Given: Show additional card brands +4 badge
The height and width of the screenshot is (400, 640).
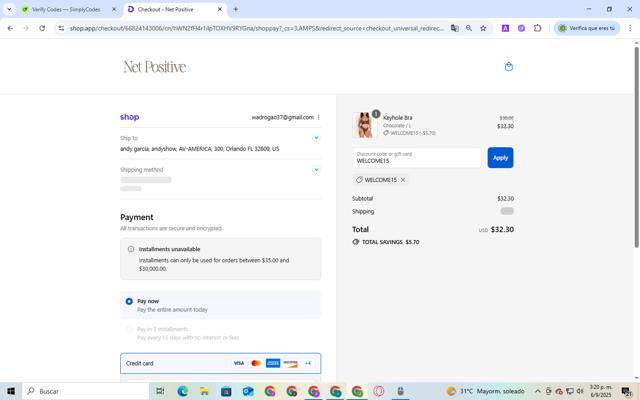Looking at the screenshot, I should (x=308, y=363).
